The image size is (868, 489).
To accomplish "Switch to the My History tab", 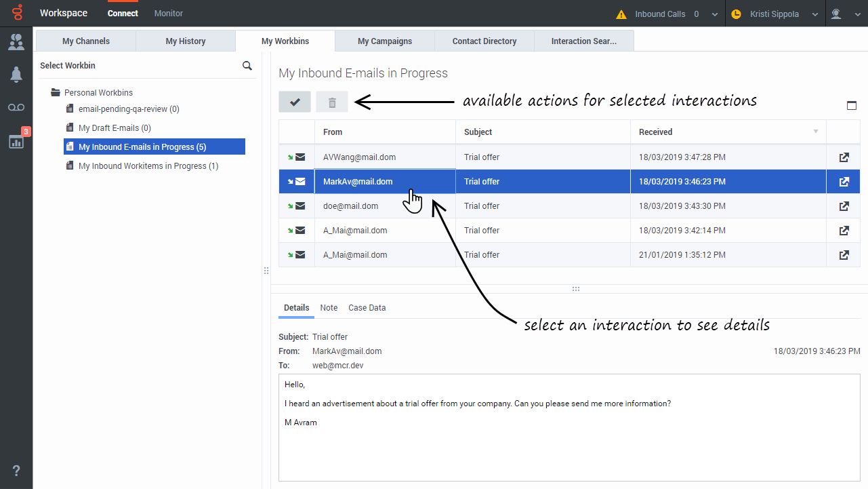I will [186, 41].
